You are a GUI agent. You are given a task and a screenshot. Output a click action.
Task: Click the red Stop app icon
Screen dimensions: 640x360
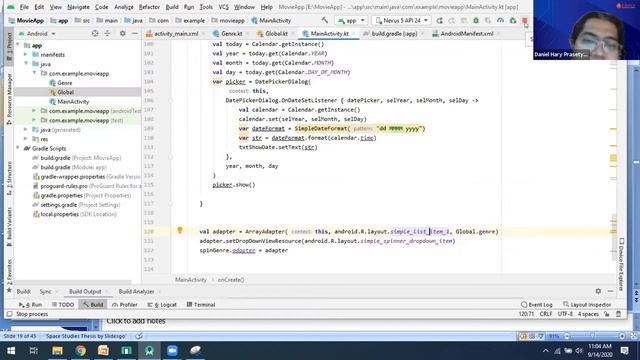(525, 20)
